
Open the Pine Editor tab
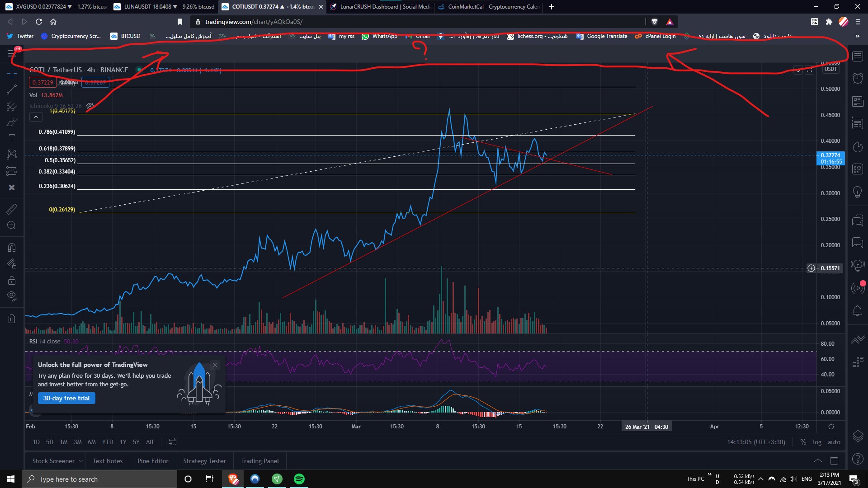tap(153, 461)
